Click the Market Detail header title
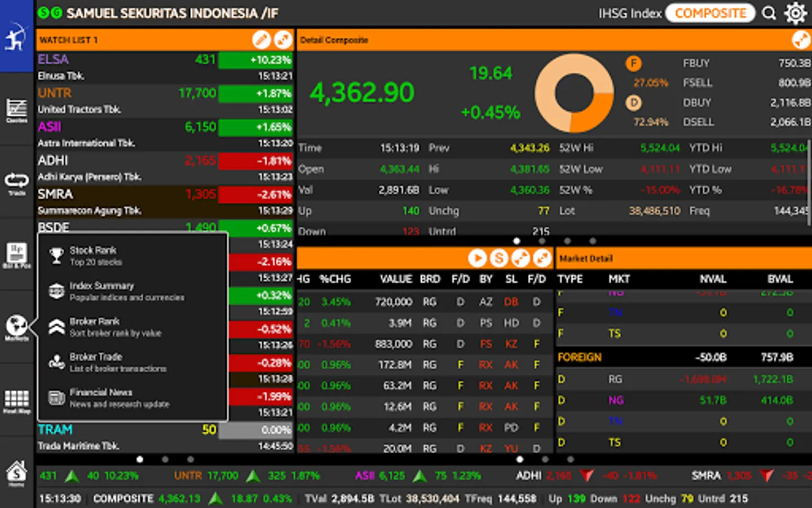 586,259
